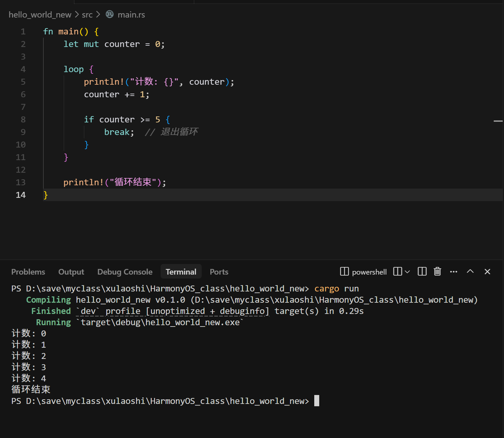Click the main.rs breadcrumb
Image resolution: width=504 pixels, height=438 pixels.
131,15
